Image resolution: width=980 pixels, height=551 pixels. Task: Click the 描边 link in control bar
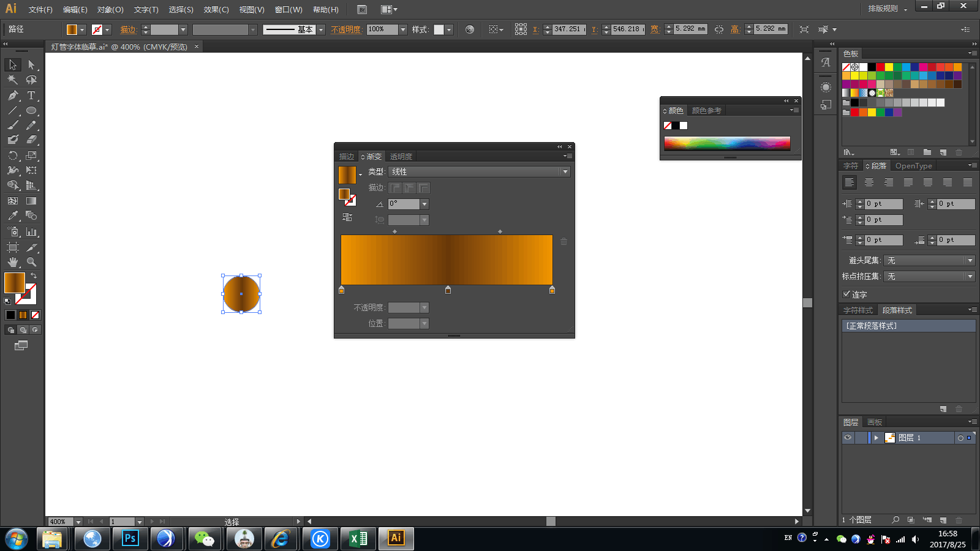tap(128, 29)
